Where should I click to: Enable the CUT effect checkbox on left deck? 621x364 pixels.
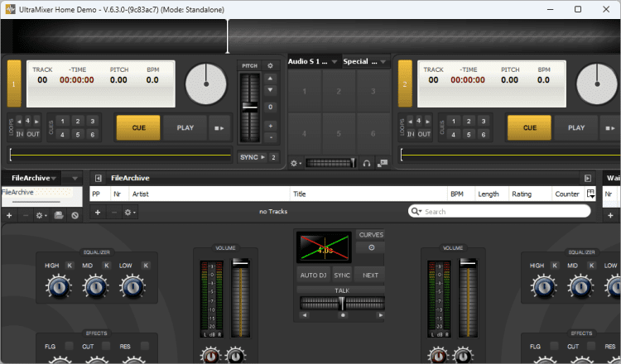pyautogui.click(x=106, y=346)
